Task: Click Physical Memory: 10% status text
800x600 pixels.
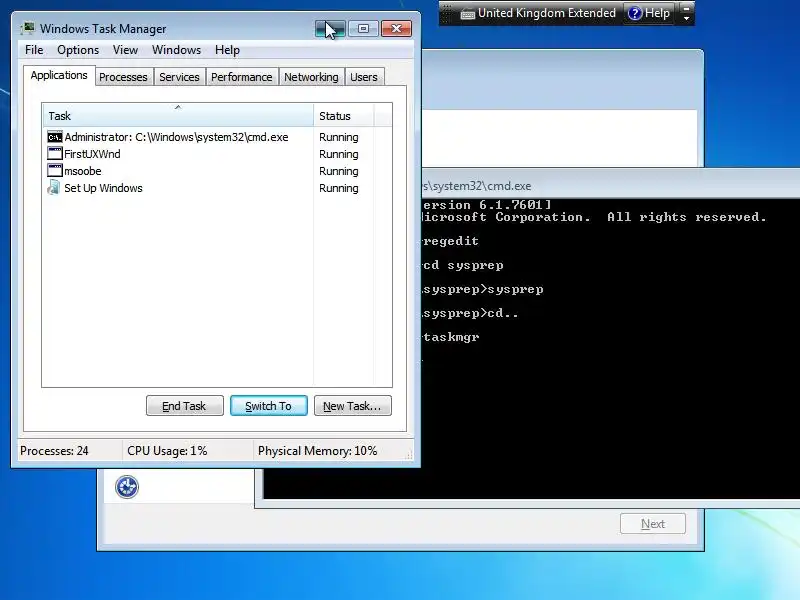Action: [317, 451]
